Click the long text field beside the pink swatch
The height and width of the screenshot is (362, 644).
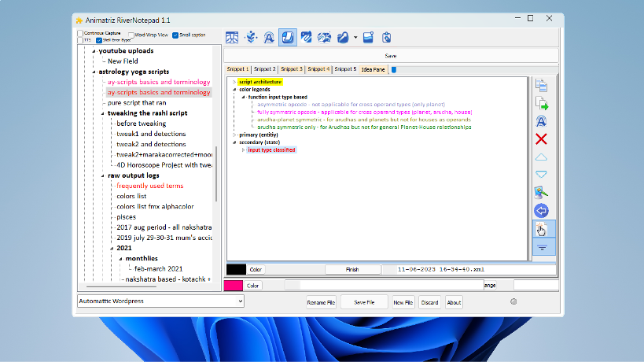tap(385, 285)
